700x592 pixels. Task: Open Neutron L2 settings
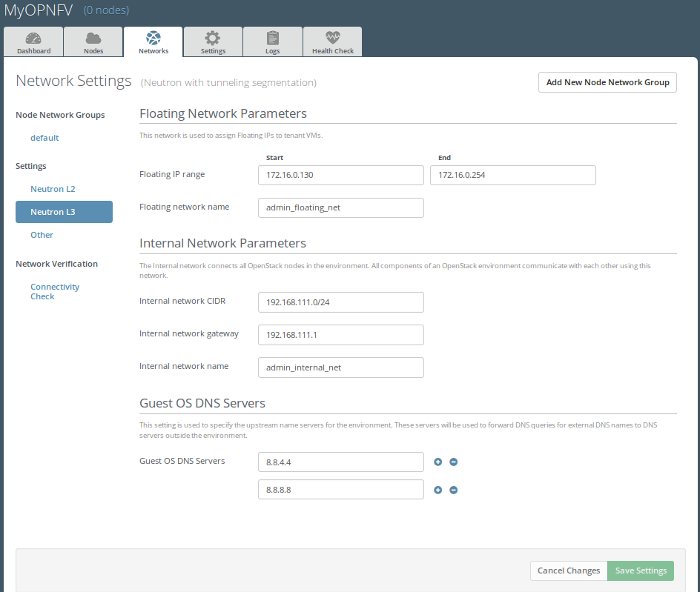pos(53,189)
